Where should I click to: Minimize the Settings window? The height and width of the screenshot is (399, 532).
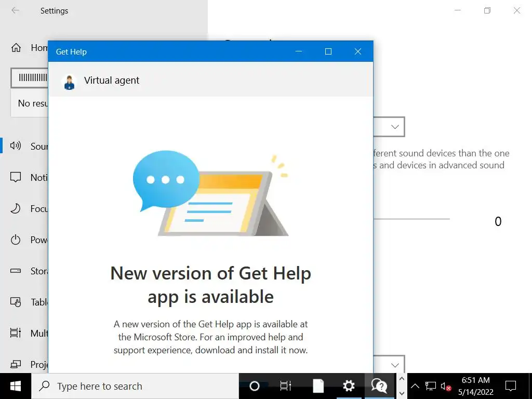tap(458, 10)
